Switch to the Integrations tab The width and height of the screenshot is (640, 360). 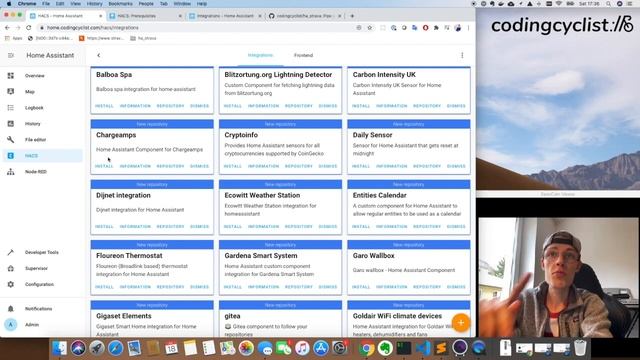tap(260, 55)
